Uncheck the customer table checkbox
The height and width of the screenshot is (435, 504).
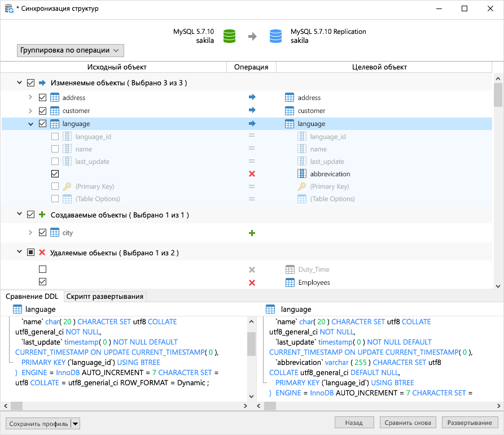click(42, 111)
